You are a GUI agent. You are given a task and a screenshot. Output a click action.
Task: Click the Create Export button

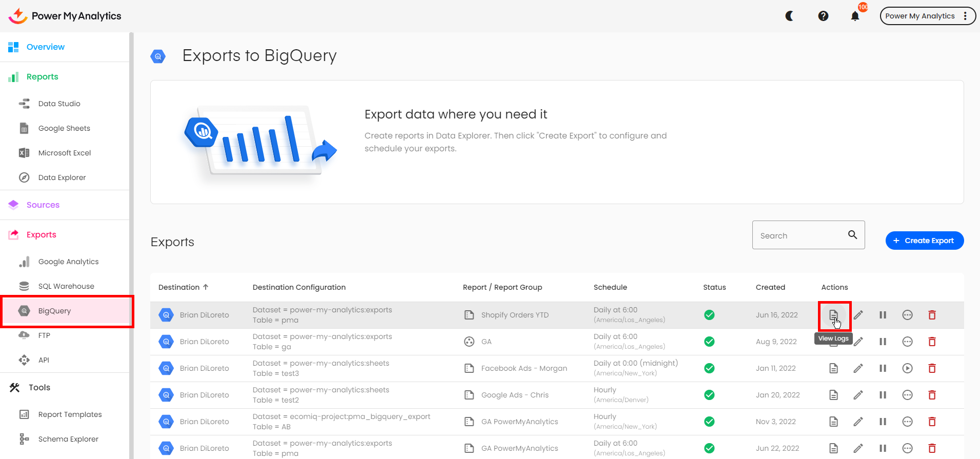point(924,241)
